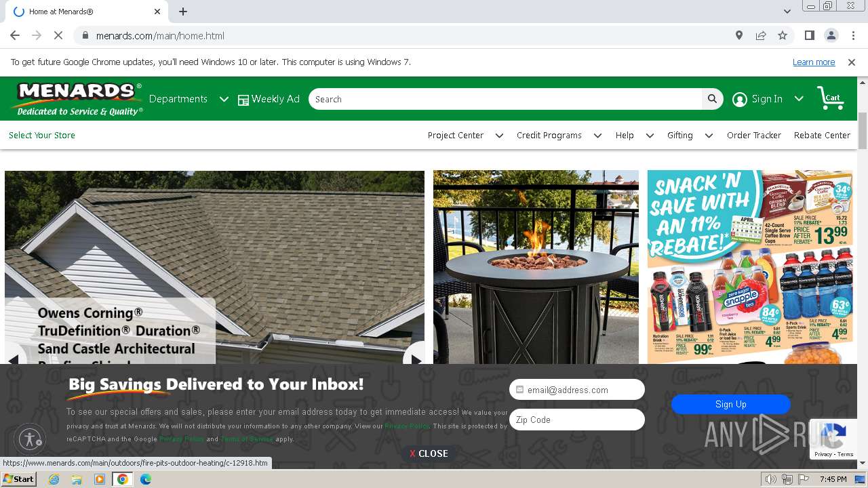868x488 pixels.
Task: Open the Snack 'N Save rebate ad
Action: (x=750, y=267)
